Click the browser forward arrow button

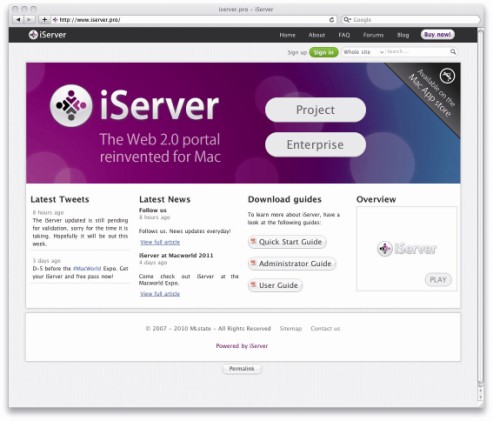(29, 20)
